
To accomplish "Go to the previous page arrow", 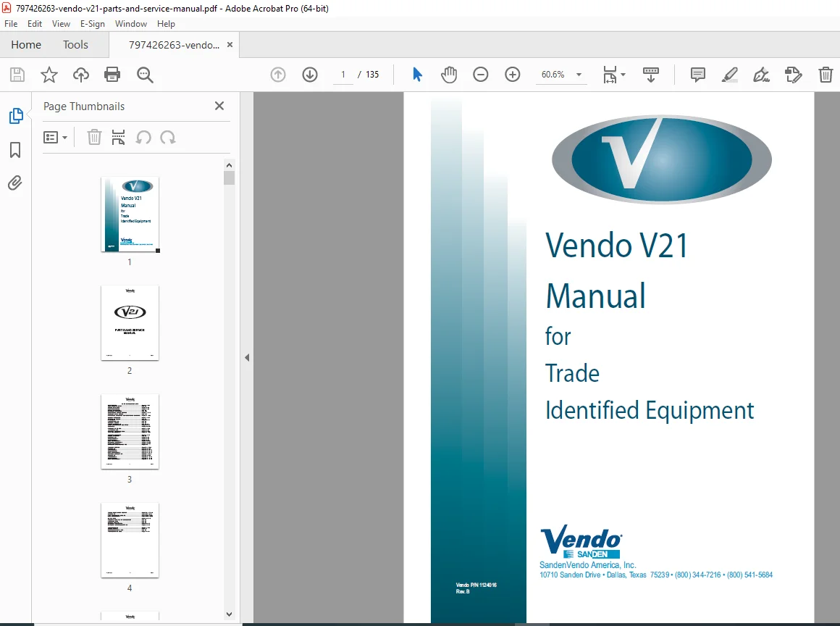I will click(x=278, y=75).
